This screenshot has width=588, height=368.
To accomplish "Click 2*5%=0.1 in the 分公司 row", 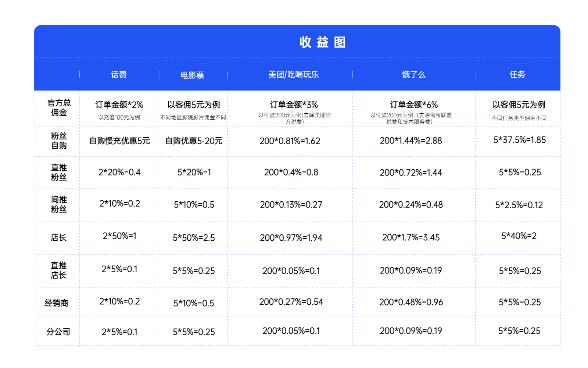I will (119, 332).
